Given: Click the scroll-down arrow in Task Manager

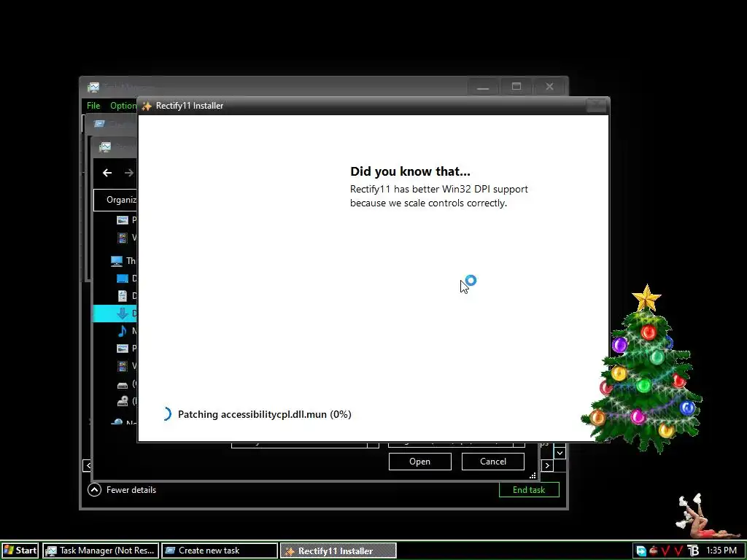Looking at the screenshot, I should coord(560,453).
